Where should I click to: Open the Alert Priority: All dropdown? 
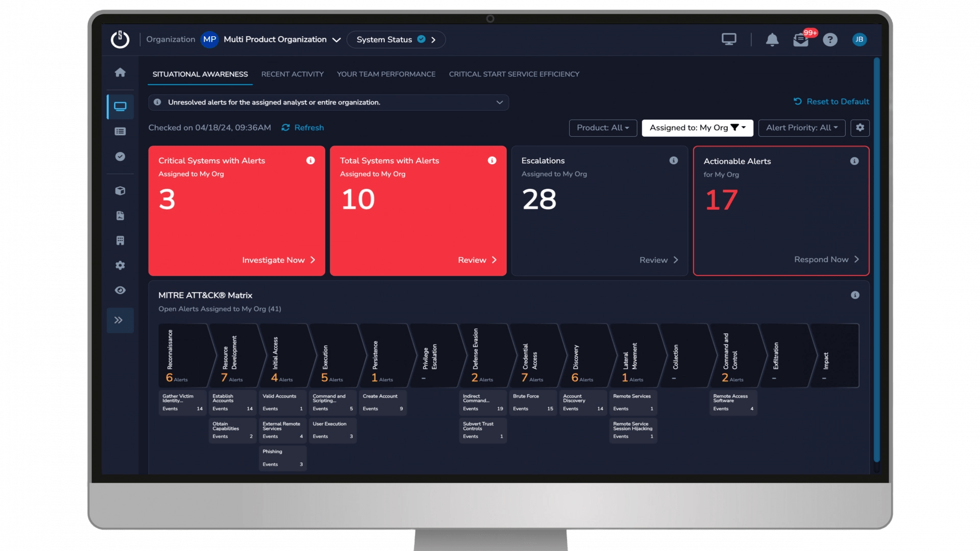[801, 128]
